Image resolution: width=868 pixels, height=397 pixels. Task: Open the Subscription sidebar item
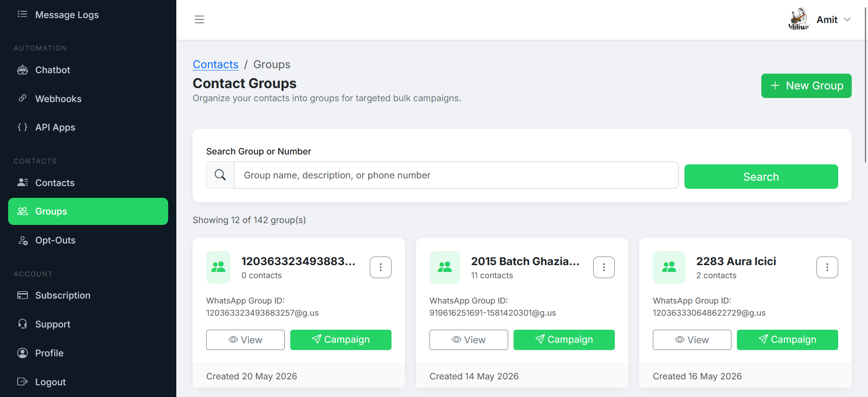coord(88,295)
